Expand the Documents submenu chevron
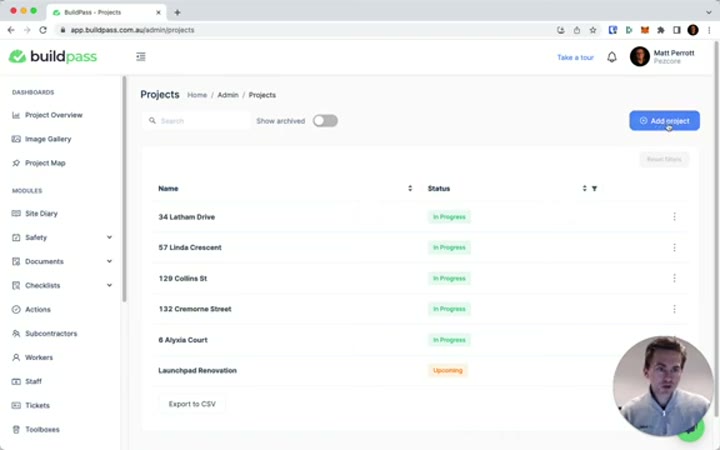 (109, 261)
